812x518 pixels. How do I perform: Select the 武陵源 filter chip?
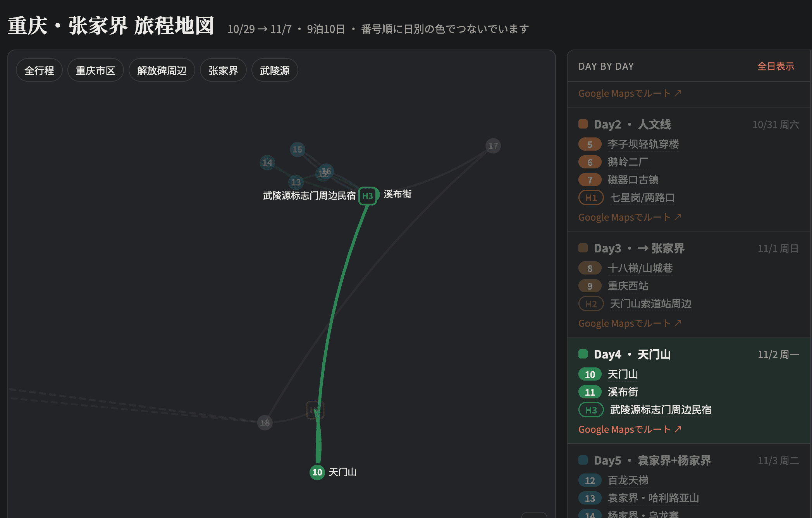(275, 70)
